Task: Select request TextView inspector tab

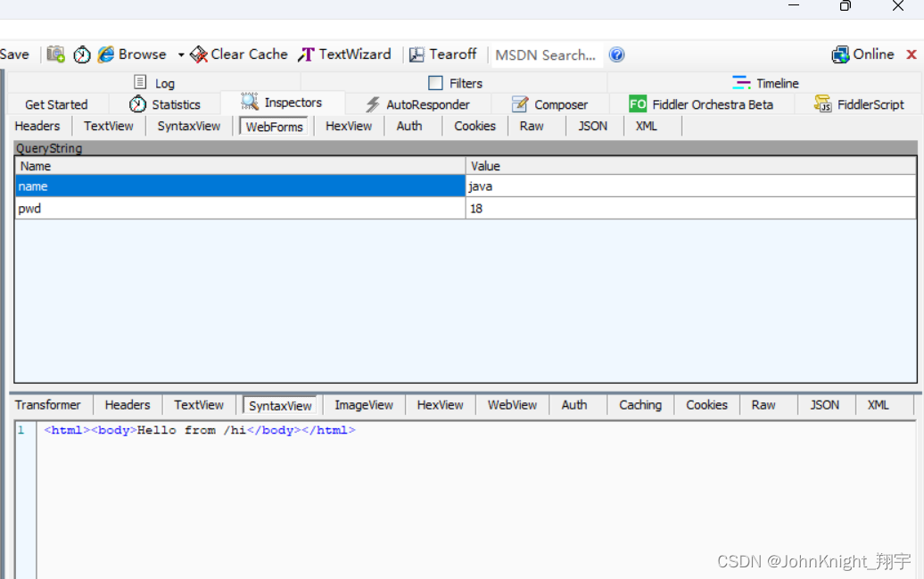Action: [109, 126]
